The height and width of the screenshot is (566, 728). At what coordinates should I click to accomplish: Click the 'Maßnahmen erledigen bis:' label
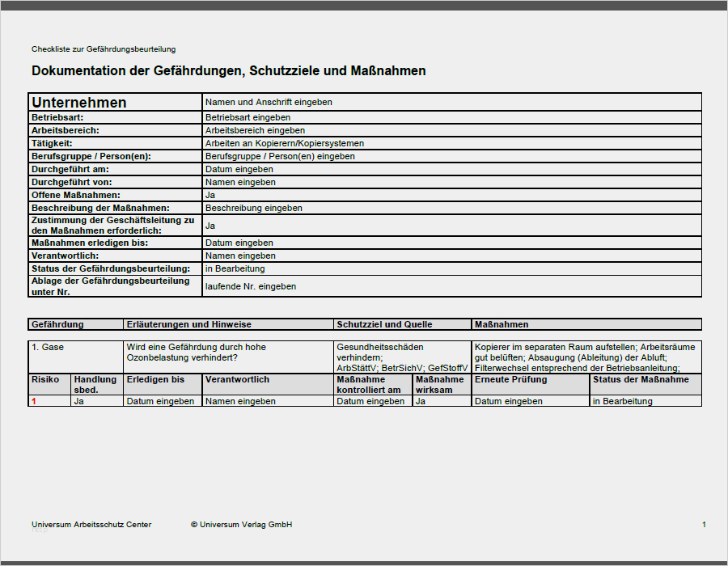[90, 243]
